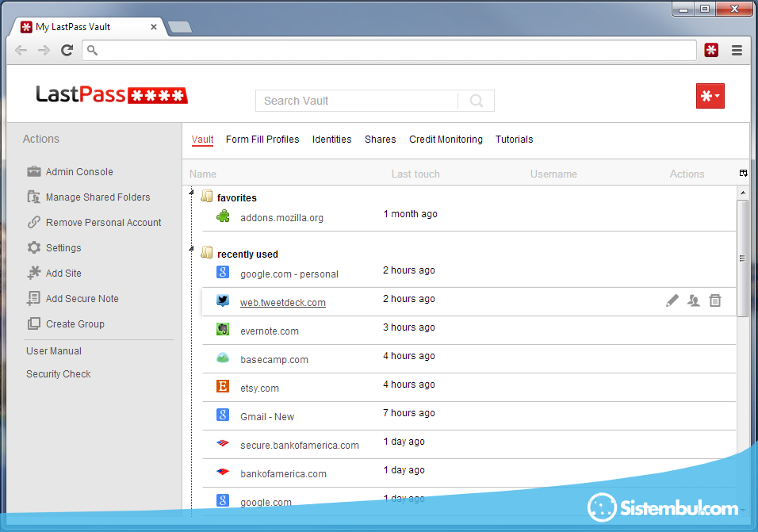The height and width of the screenshot is (532, 758).
Task: Click the addons.mozilla.org puzzle piece icon
Action: [223, 216]
